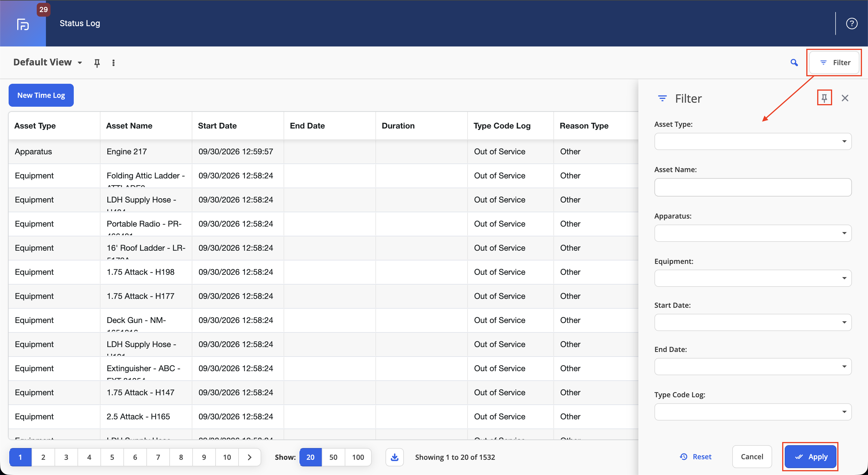Select the 2.5 Attack - H165 row

click(x=323, y=417)
